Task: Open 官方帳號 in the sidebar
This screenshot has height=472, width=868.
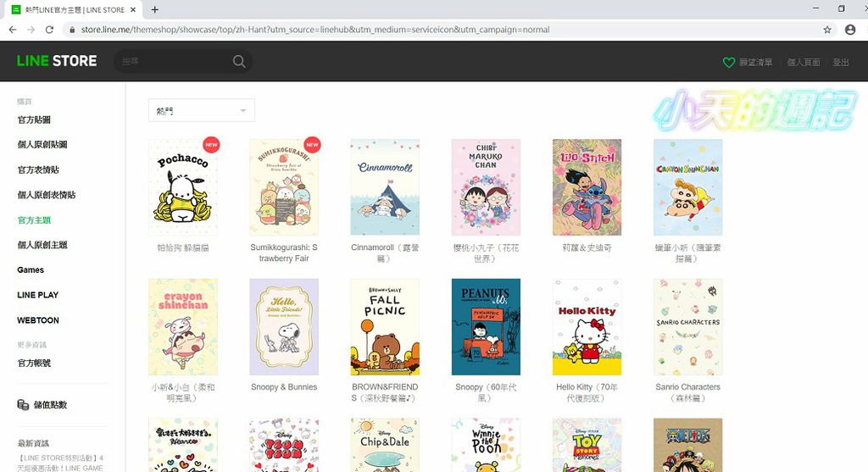Action: (34, 363)
